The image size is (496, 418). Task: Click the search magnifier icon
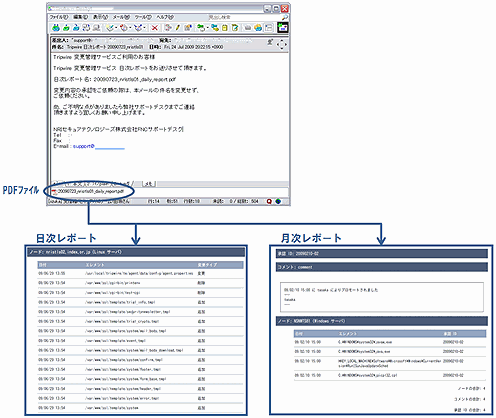point(285,17)
